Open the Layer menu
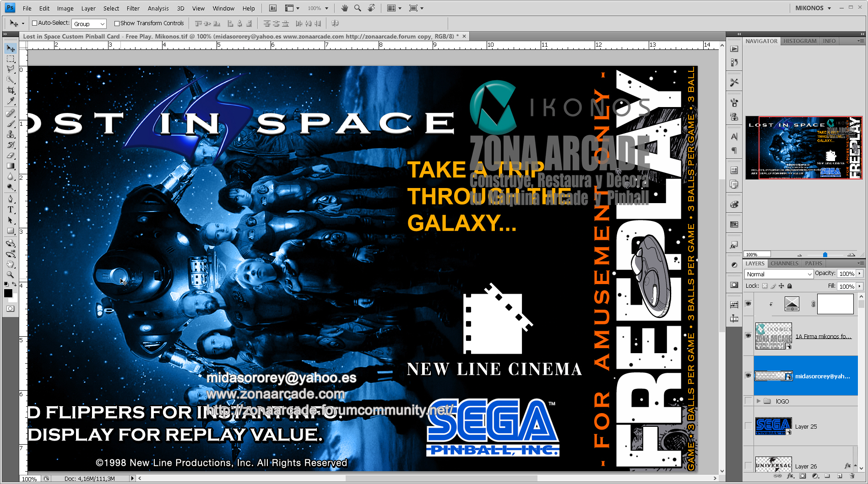Viewport: 868px width, 484px height. click(x=88, y=8)
